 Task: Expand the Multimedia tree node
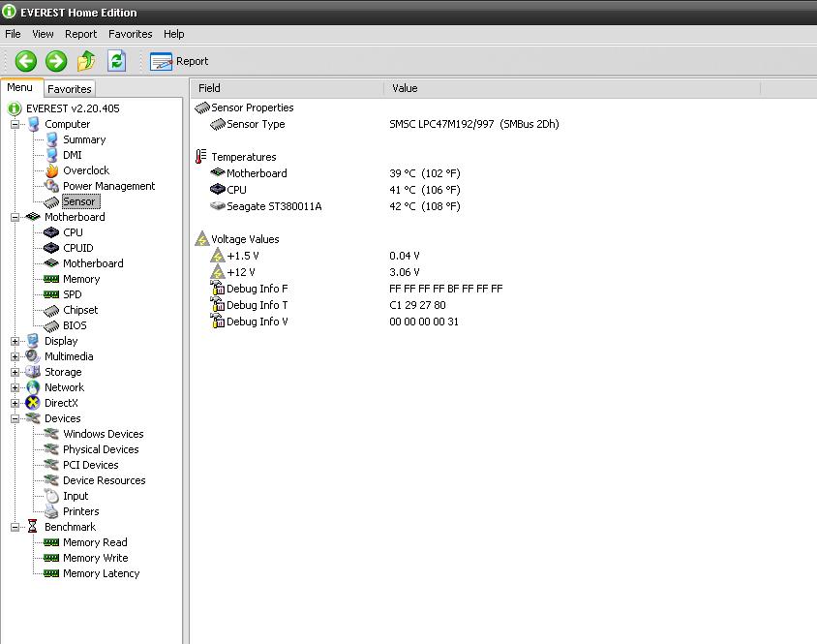point(15,356)
